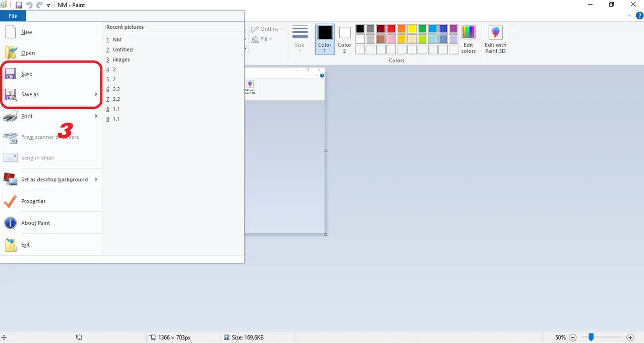Open the Outline dropdown in the ribbon
Viewport: 644px width, 343px height.
[x=267, y=29]
